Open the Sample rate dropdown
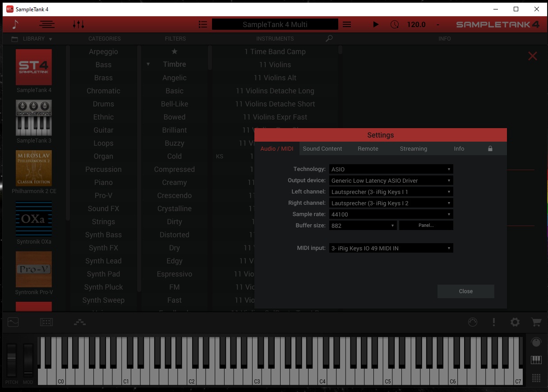 click(391, 214)
